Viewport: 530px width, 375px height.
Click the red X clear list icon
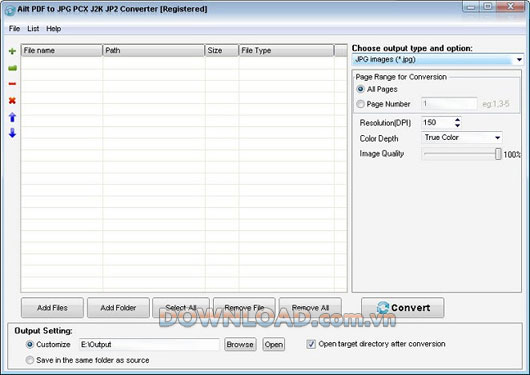point(12,100)
